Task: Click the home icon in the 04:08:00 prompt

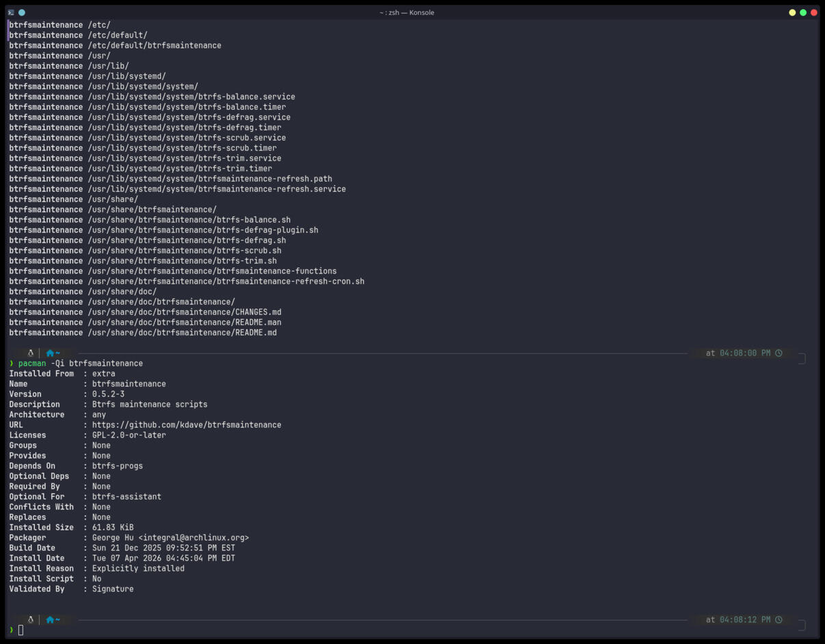Action: click(x=50, y=353)
